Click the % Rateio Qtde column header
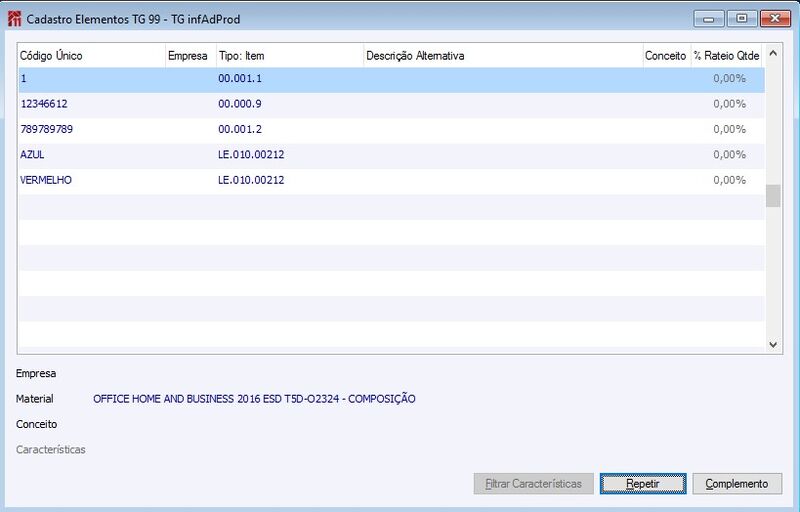 coord(727,56)
